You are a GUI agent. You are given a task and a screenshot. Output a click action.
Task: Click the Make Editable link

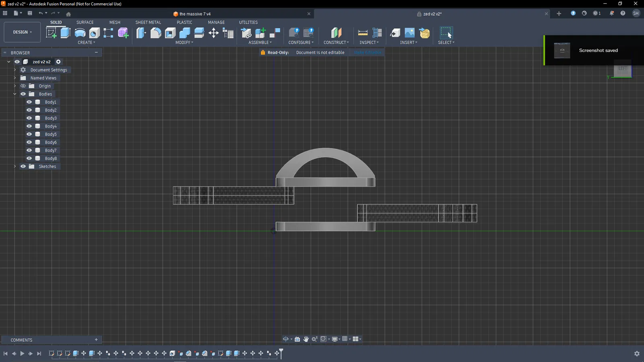(x=367, y=53)
